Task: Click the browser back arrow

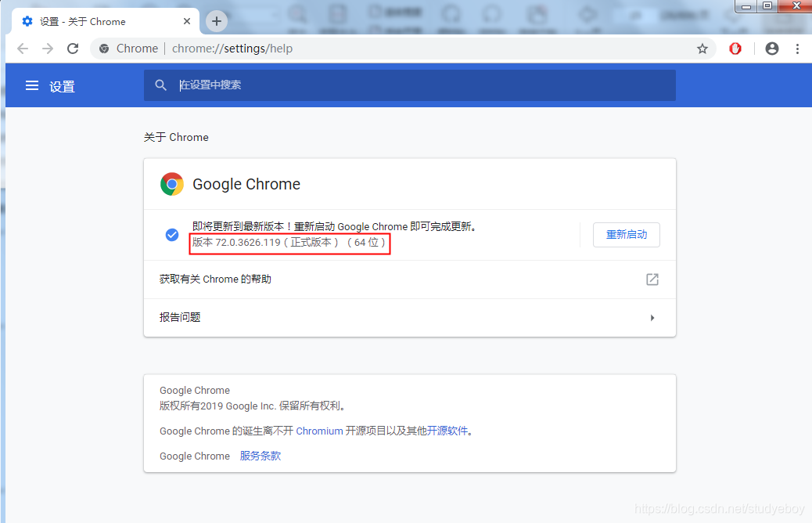Action: (x=23, y=49)
